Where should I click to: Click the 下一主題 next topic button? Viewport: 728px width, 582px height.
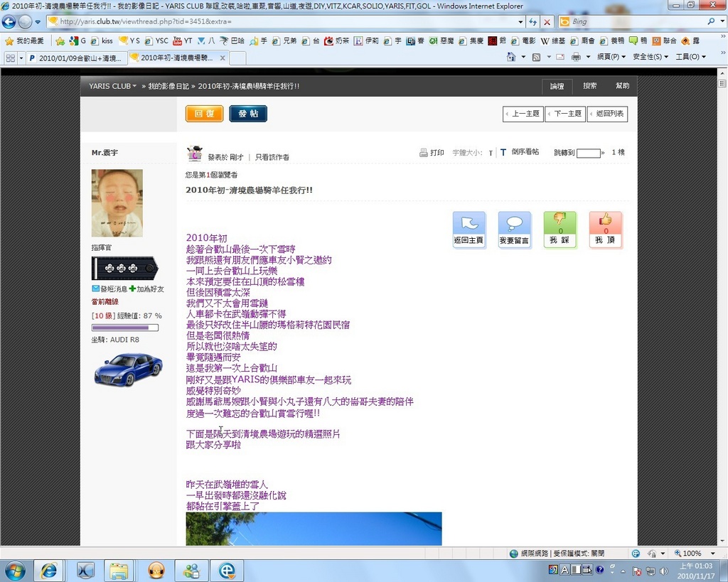coord(565,114)
